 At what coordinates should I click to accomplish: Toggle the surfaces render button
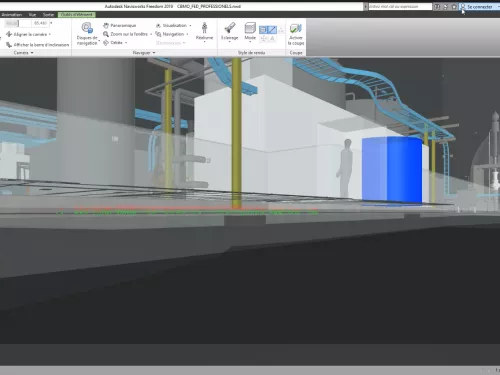point(263,30)
